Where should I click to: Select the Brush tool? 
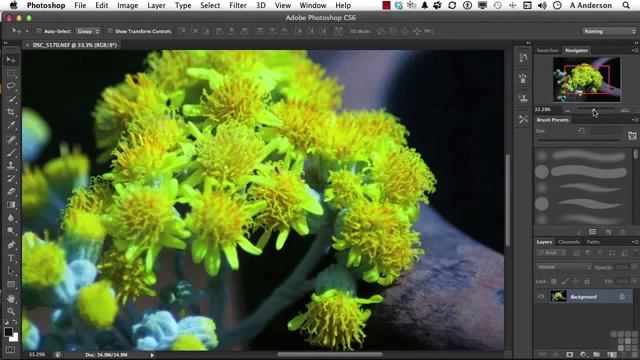11,152
